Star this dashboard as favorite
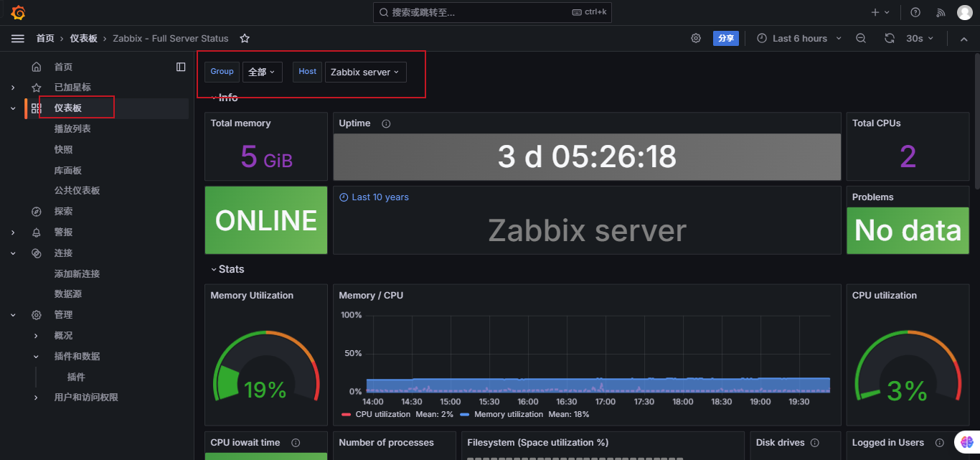The image size is (980, 460). [x=245, y=39]
